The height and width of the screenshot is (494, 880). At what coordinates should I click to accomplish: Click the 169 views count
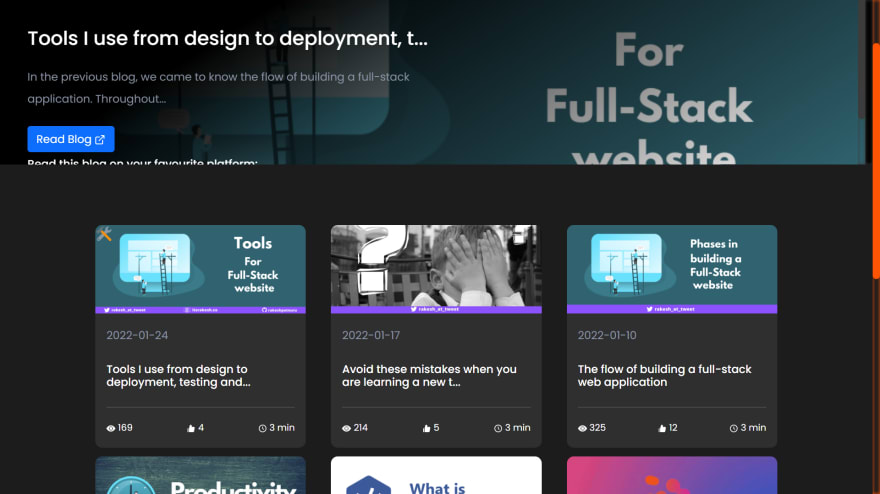[x=125, y=428]
